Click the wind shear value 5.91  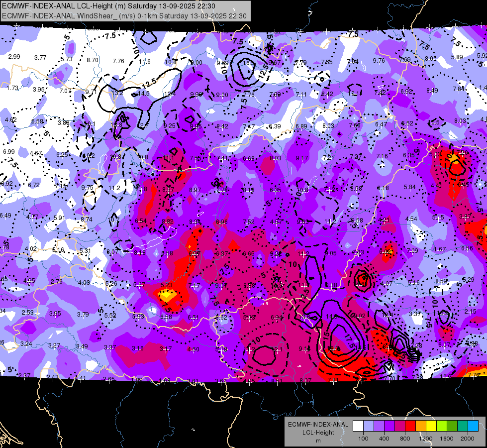tap(59, 218)
